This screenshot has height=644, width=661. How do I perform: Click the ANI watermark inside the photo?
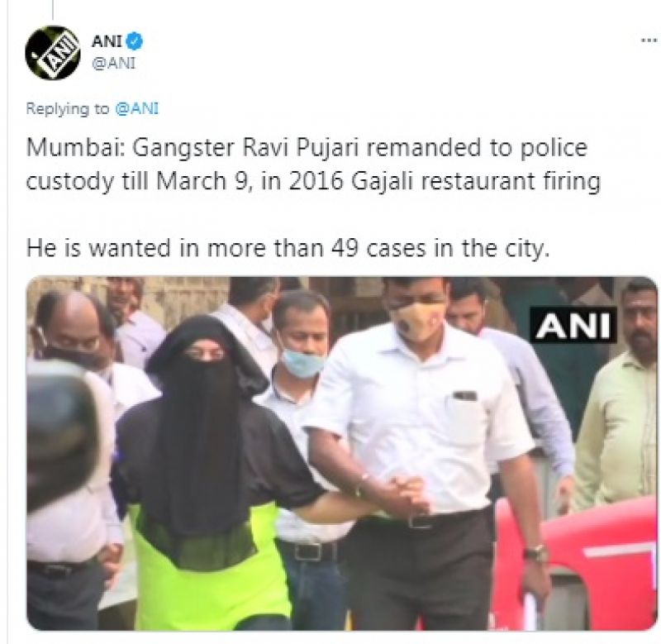(573, 325)
